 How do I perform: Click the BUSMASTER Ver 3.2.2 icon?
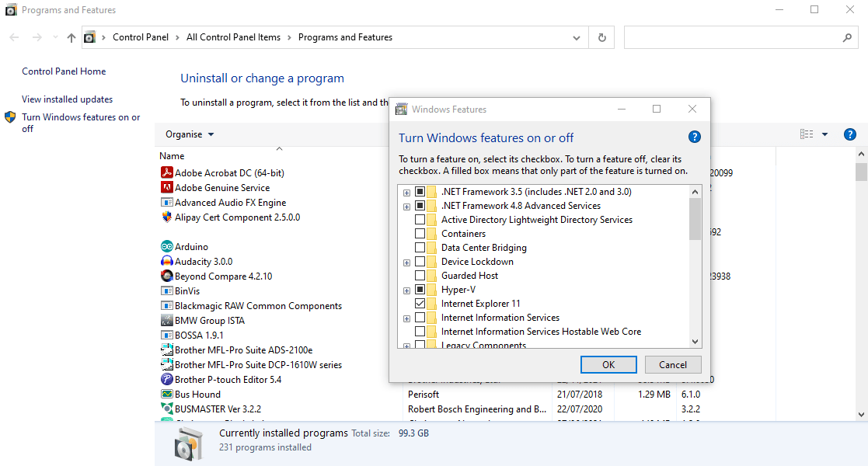coord(166,409)
